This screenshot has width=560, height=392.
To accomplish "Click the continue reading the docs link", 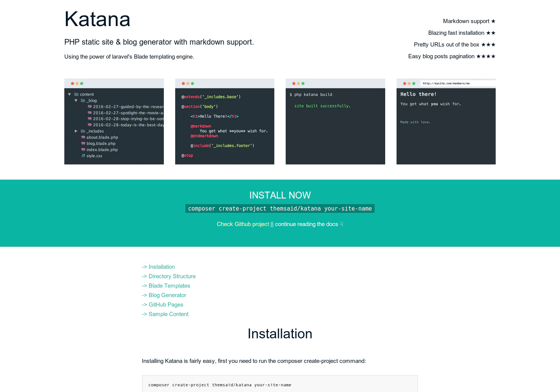I will (x=306, y=224).
